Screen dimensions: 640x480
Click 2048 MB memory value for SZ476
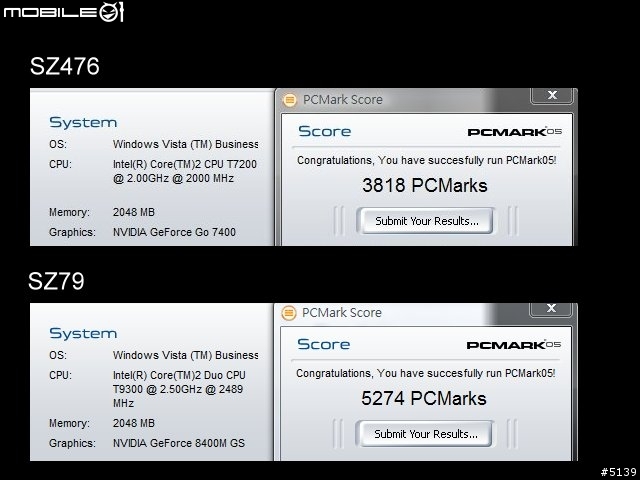[133, 212]
